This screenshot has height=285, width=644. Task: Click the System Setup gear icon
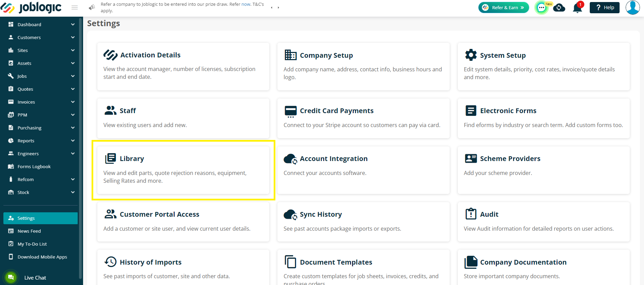(x=471, y=55)
